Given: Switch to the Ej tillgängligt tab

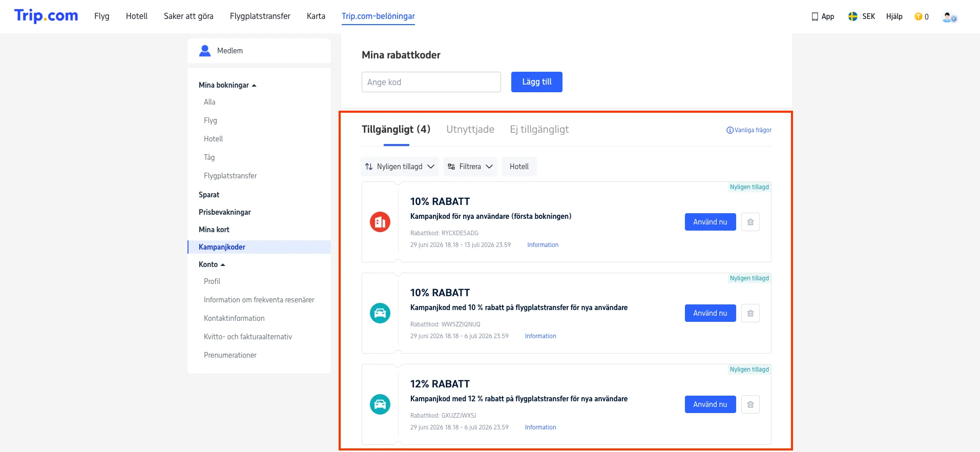Looking at the screenshot, I should (x=539, y=130).
